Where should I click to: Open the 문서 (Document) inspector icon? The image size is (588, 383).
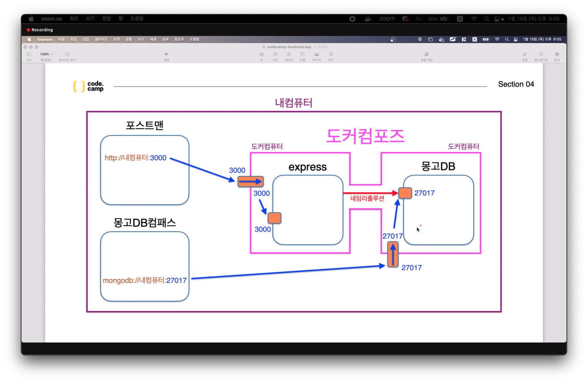coord(557,54)
